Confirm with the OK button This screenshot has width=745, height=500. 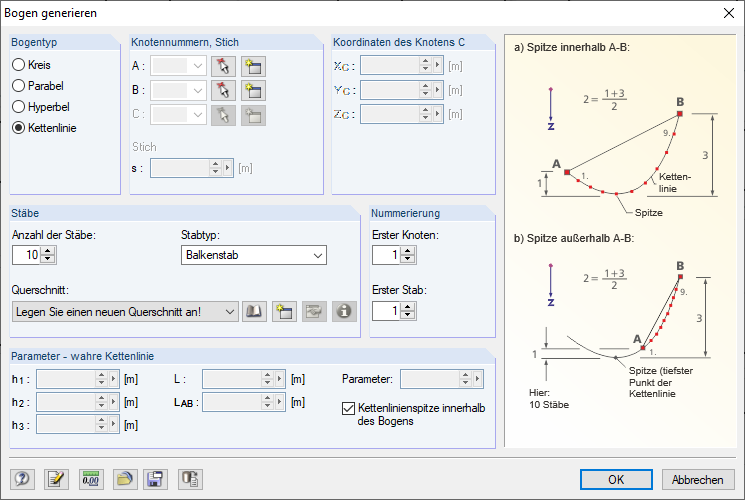pos(616,480)
